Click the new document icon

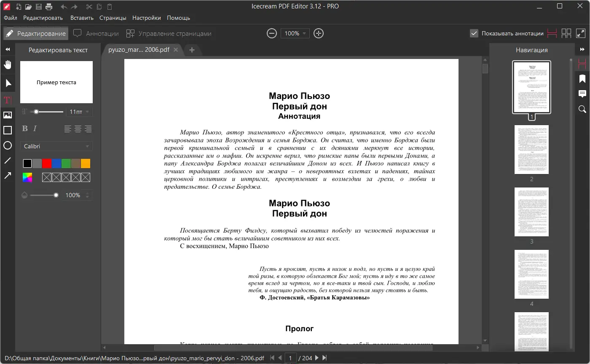click(x=19, y=7)
